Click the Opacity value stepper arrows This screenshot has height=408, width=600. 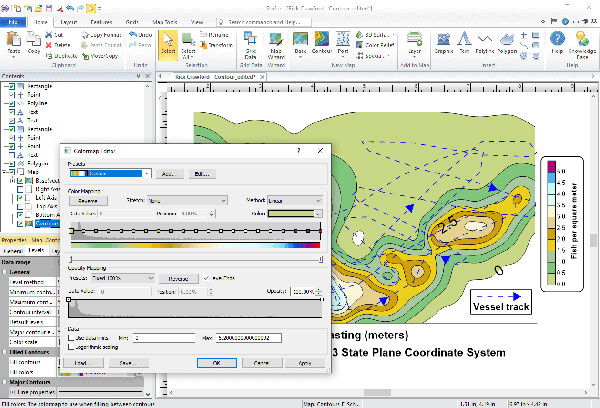pyautogui.click(x=318, y=292)
